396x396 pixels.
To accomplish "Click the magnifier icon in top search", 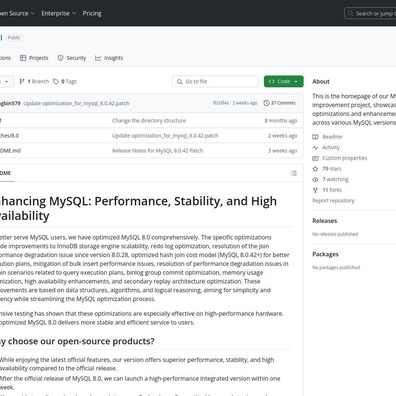I will 350,13.
